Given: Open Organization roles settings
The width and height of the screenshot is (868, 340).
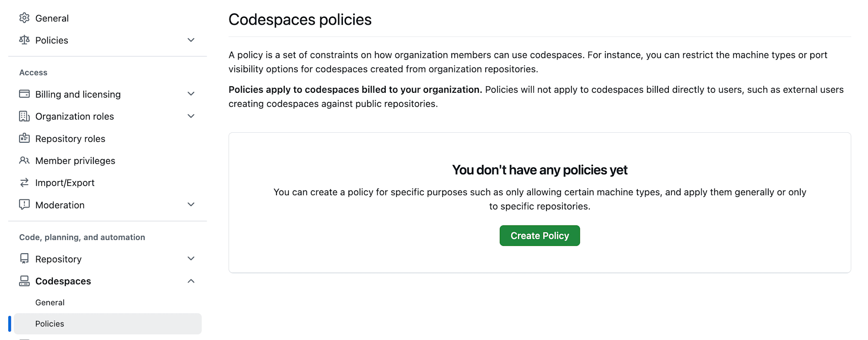Looking at the screenshot, I should point(108,116).
